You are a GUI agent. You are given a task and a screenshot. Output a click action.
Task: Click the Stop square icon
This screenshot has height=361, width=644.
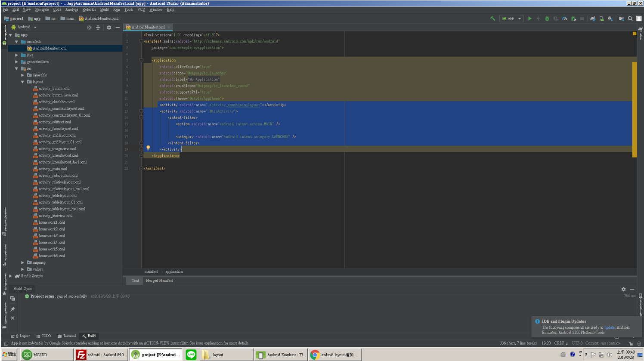[x=582, y=19]
